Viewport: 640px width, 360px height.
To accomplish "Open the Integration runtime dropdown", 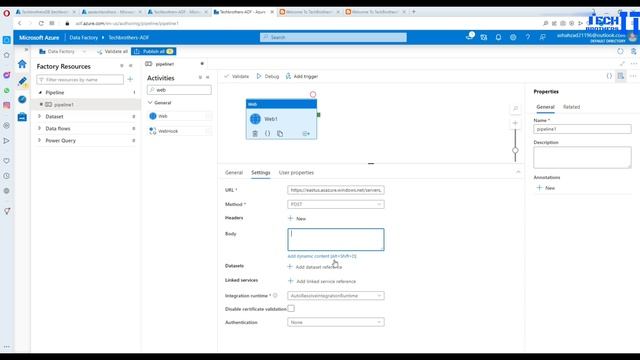I will pyautogui.click(x=336, y=296).
